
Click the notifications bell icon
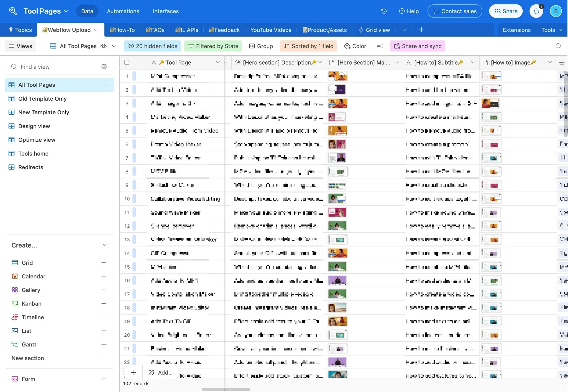536,11
